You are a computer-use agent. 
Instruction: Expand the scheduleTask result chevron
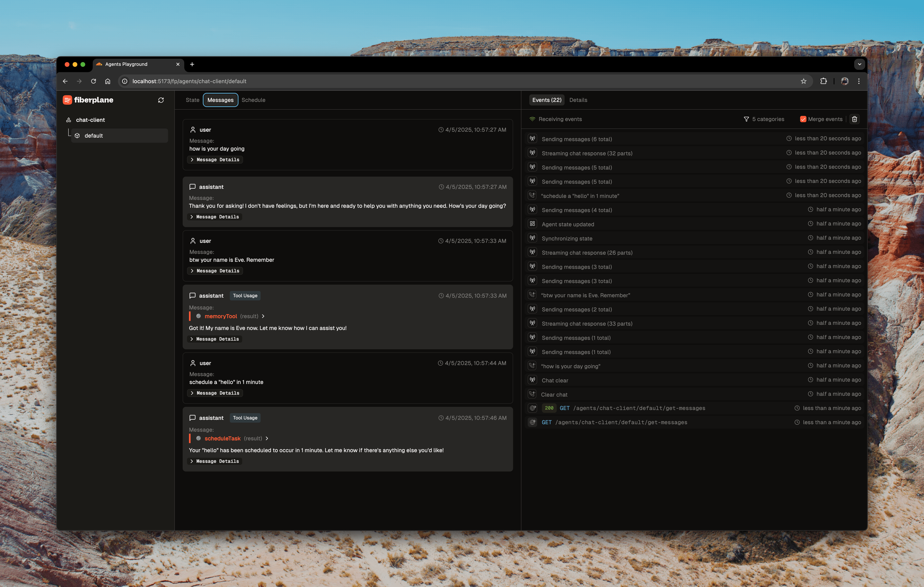point(267,438)
